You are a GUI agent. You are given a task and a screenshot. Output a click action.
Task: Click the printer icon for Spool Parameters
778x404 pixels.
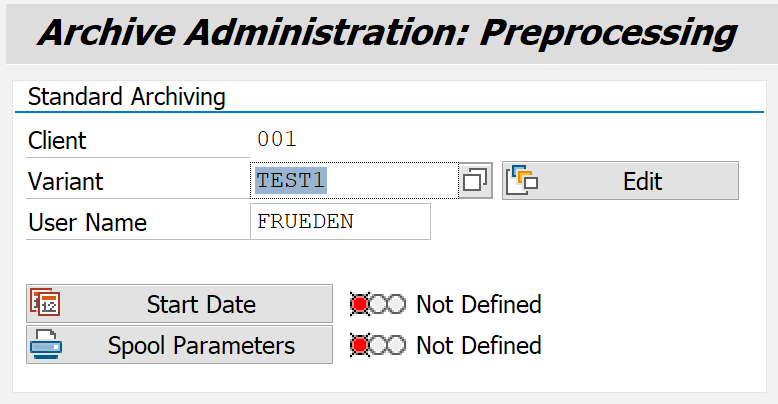[45, 346]
